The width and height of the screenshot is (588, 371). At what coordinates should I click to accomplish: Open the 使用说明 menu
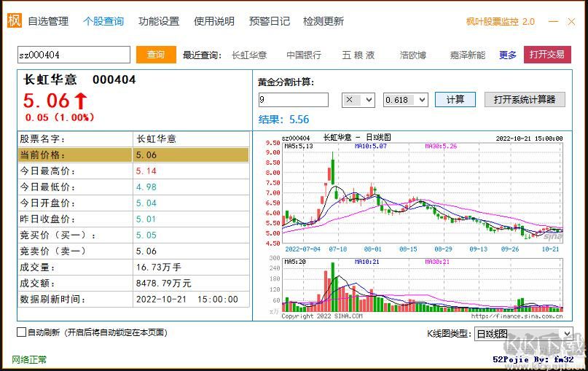click(213, 21)
